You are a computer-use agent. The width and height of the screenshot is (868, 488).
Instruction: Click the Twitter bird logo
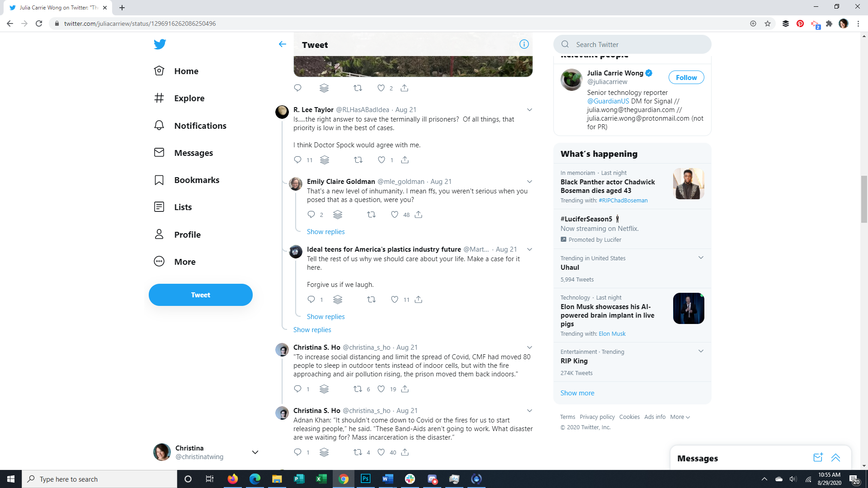tap(160, 44)
